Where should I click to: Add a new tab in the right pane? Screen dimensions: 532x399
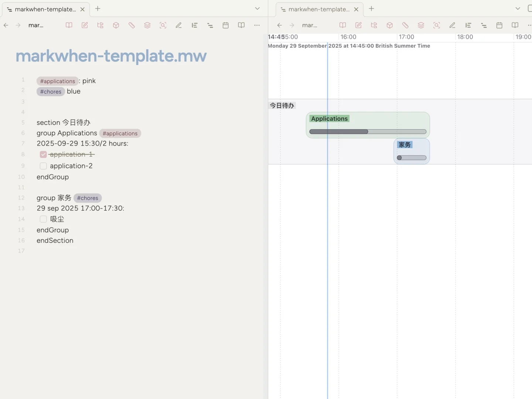372,8
